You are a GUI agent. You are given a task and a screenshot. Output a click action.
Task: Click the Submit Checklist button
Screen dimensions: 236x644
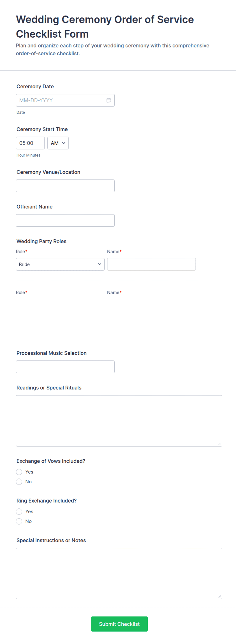(x=119, y=624)
